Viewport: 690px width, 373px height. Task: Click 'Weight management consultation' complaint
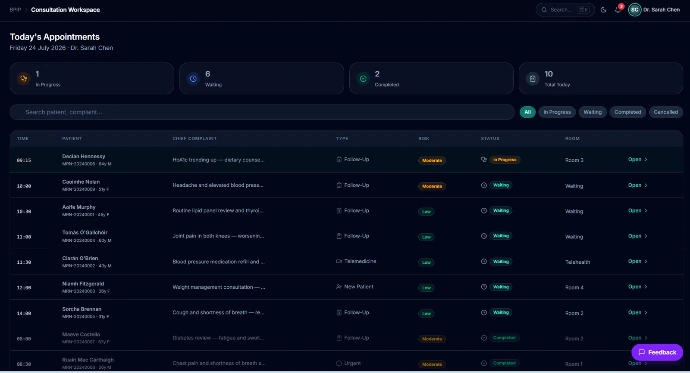(x=219, y=287)
